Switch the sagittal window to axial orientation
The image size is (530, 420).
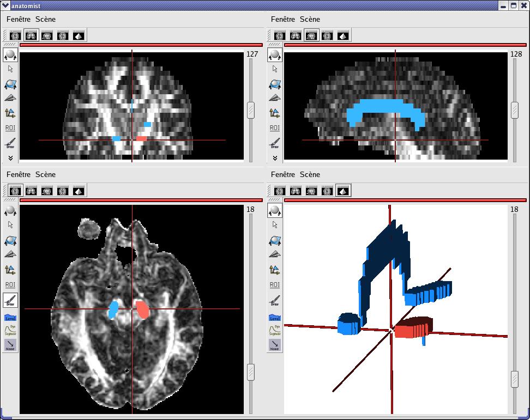280,35
